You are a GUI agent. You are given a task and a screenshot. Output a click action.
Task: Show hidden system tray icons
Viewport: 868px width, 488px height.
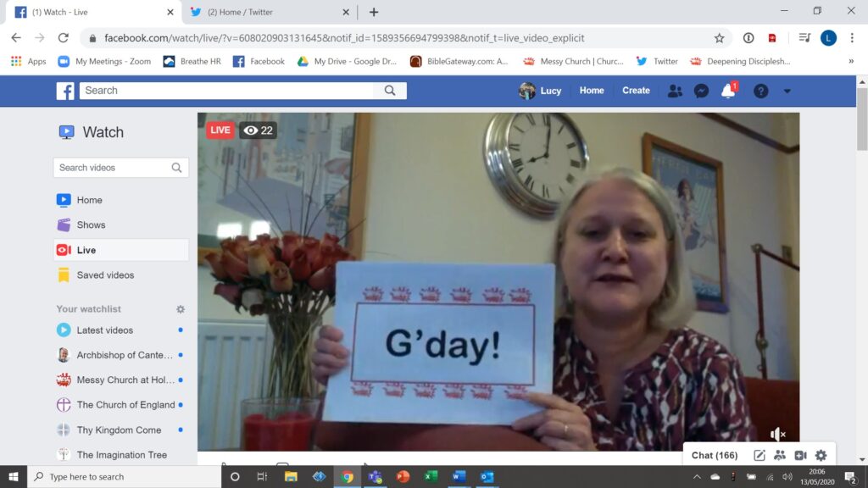(697, 477)
